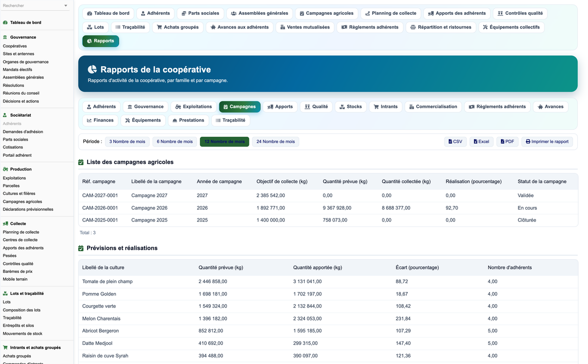Screen dimensions: 588x364
Task: Set the period to 3 Nombre de mois
Action: 127,142
